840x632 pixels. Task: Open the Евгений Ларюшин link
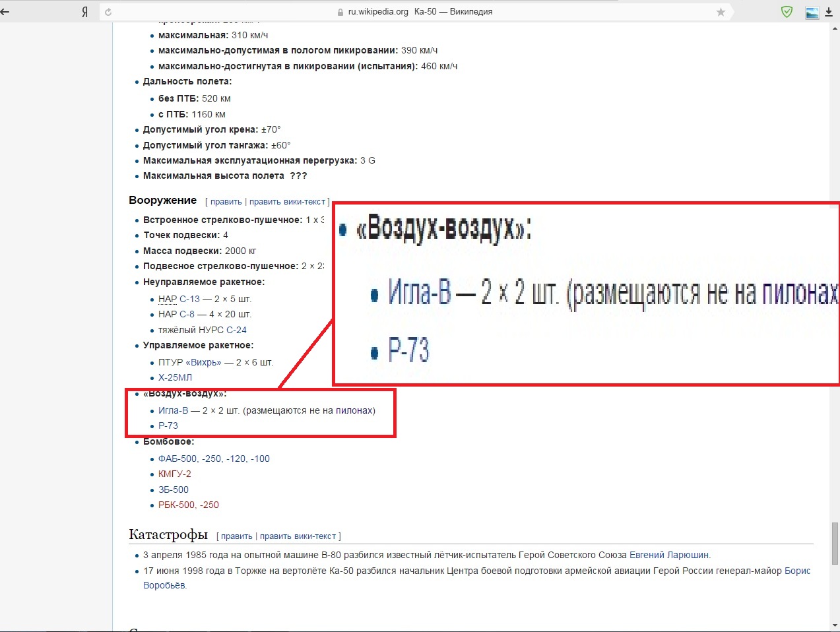click(669, 555)
